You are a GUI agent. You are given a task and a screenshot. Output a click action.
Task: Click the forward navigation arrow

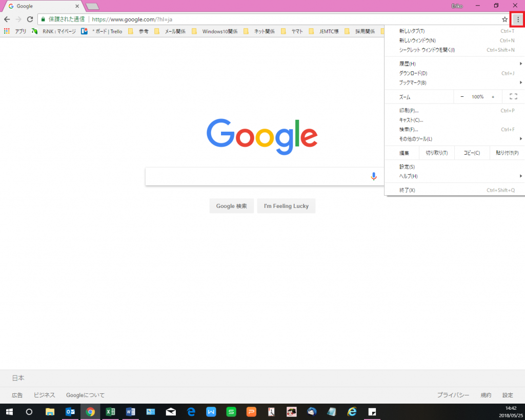tap(20, 18)
